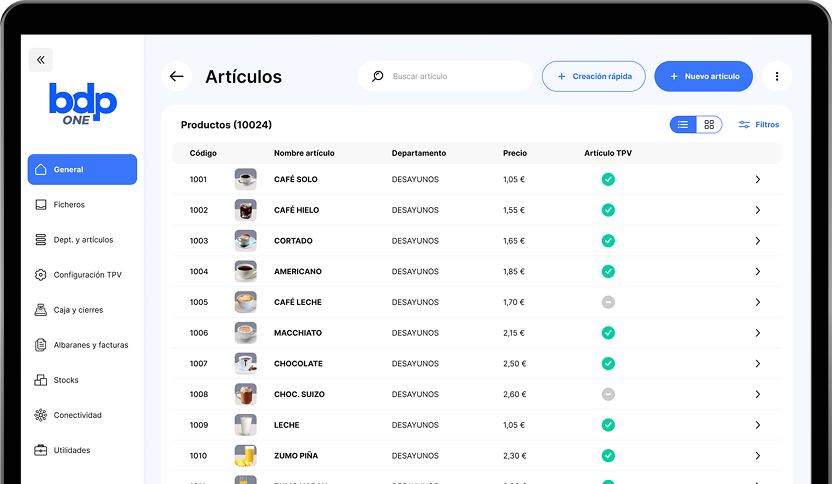Click the back arrow next to Artículos
832x484 pixels.
click(x=177, y=77)
